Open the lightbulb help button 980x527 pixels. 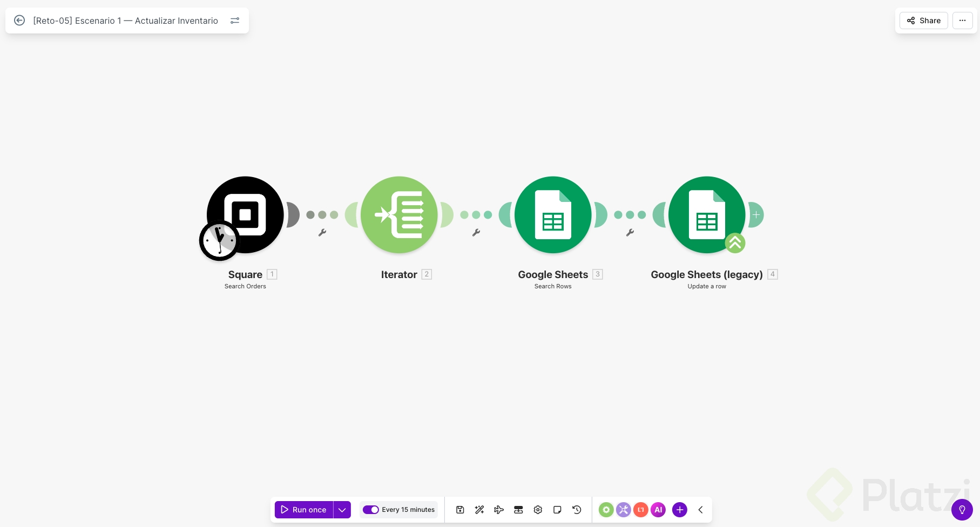pyautogui.click(x=962, y=510)
